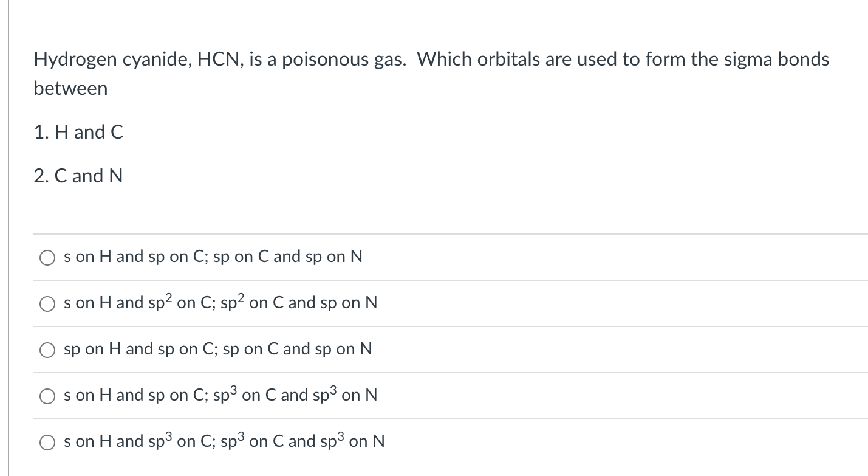
Task: Select radio button for 'sp on H' answer
Action: point(48,351)
